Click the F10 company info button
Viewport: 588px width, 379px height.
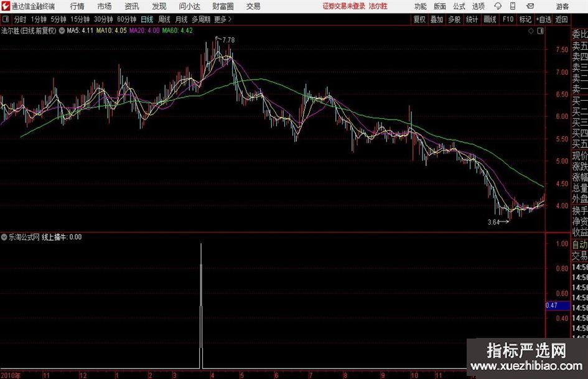coord(508,19)
